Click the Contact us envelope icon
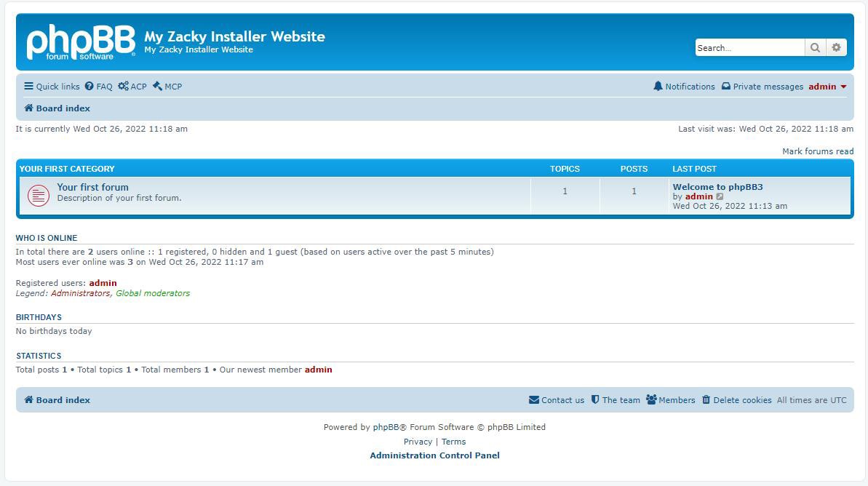The width and height of the screenshot is (868, 486). point(533,399)
